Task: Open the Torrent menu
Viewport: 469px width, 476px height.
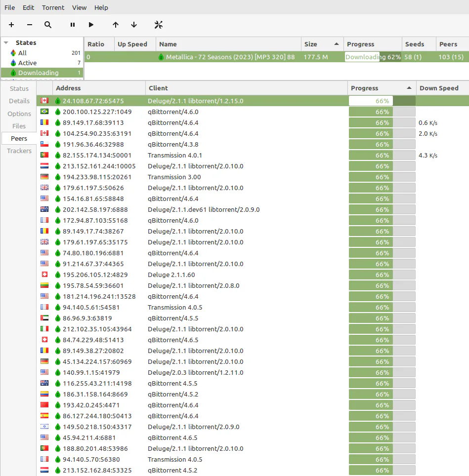Action: click(53, 7)
